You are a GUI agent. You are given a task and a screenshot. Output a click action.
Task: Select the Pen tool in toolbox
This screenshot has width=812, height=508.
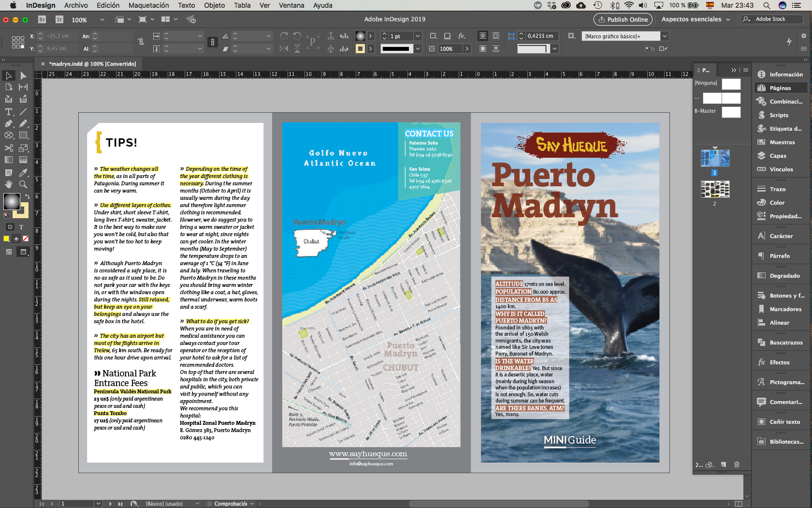point(9,123)
